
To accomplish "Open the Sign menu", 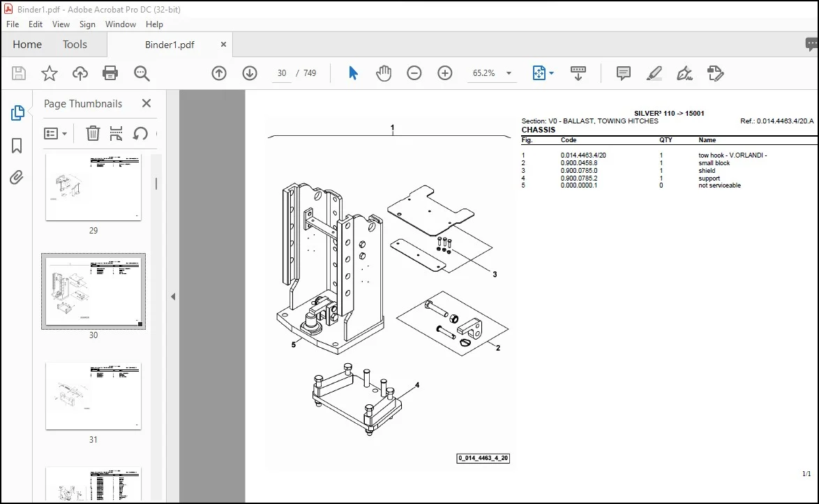I will (x=87, y=24).
